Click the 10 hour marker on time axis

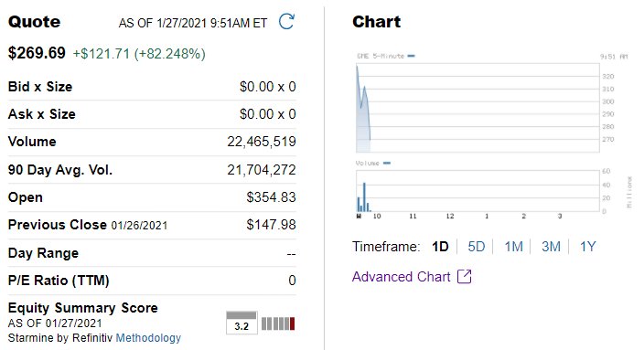(x=377, y=217)
